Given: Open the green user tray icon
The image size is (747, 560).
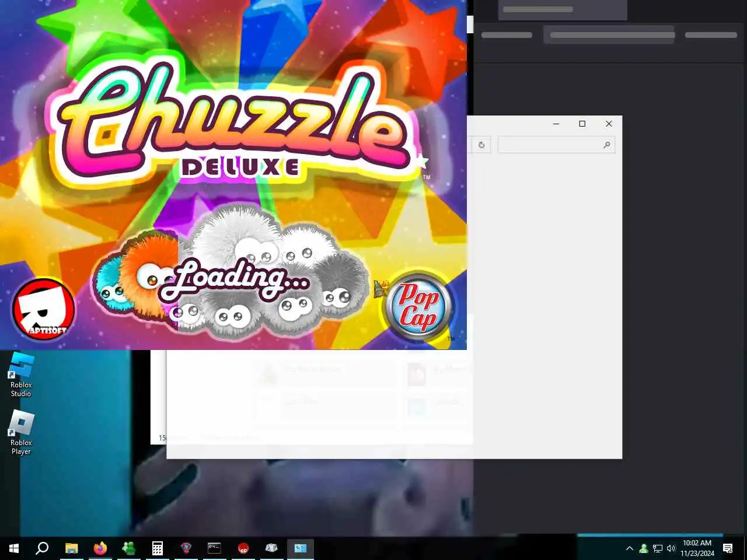Looking at the screenshot, I should point(643,548).
